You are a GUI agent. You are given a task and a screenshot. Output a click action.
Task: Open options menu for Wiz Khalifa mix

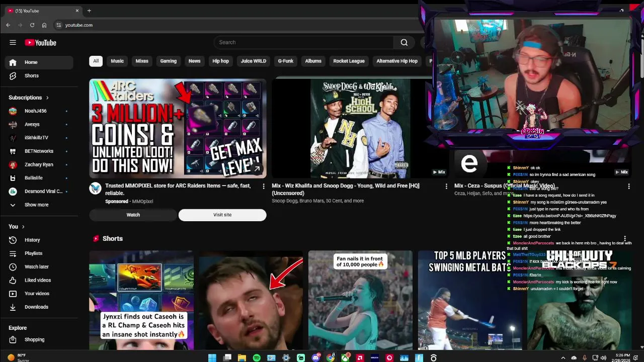[x=446, y=186]
